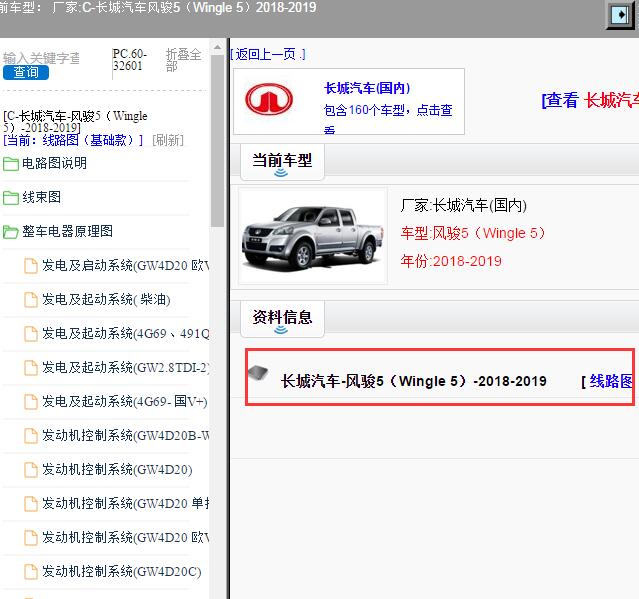Open 发电及起动系统(4G69-国V+) document
Screen dimensions: 639x599
125,401
